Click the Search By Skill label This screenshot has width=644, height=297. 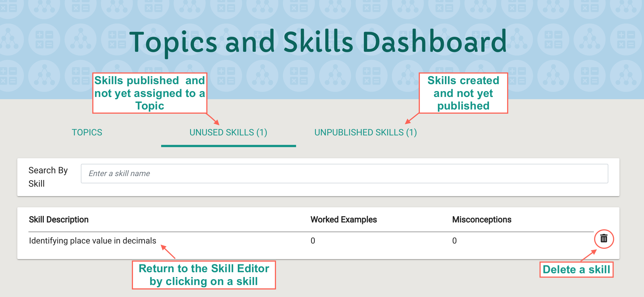pyautogui.click(x=48, y=177)
